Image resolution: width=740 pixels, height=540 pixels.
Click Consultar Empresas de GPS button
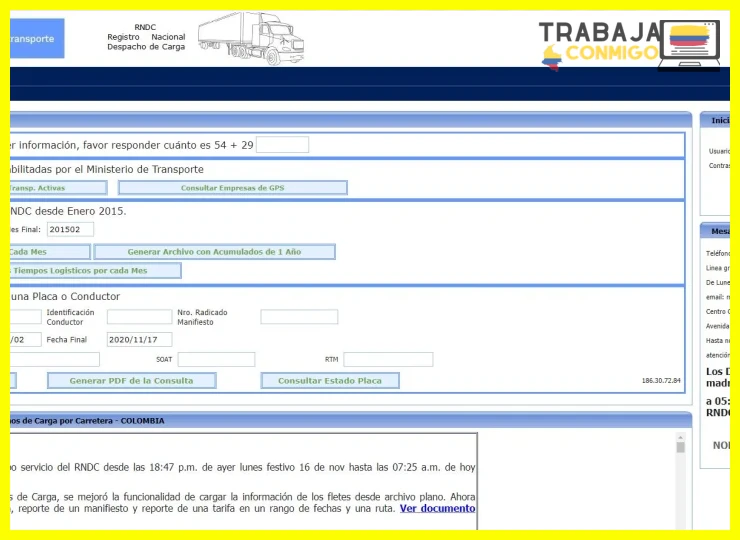tap(233, 188)
